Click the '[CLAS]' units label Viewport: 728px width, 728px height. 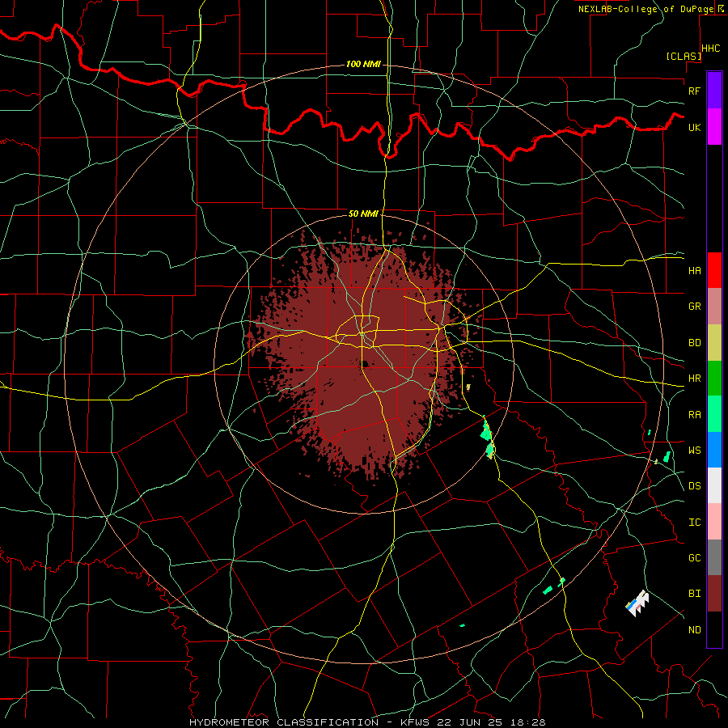click(x=683, y=56)
